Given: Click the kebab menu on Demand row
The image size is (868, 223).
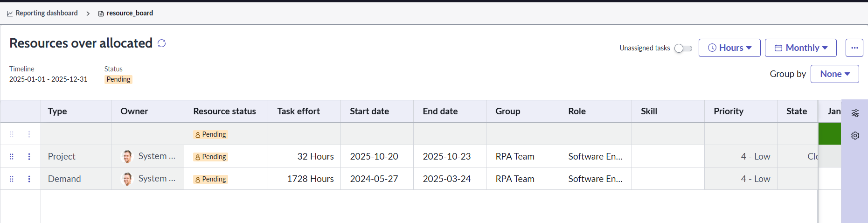Looking at the screenshot, I should pyautogui.click(x=29, y=179).
